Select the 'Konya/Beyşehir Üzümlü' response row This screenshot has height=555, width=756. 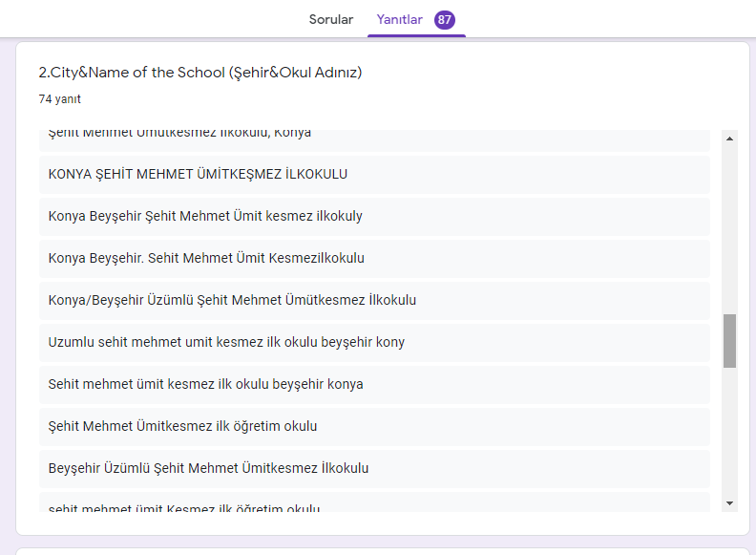(232, 301)
